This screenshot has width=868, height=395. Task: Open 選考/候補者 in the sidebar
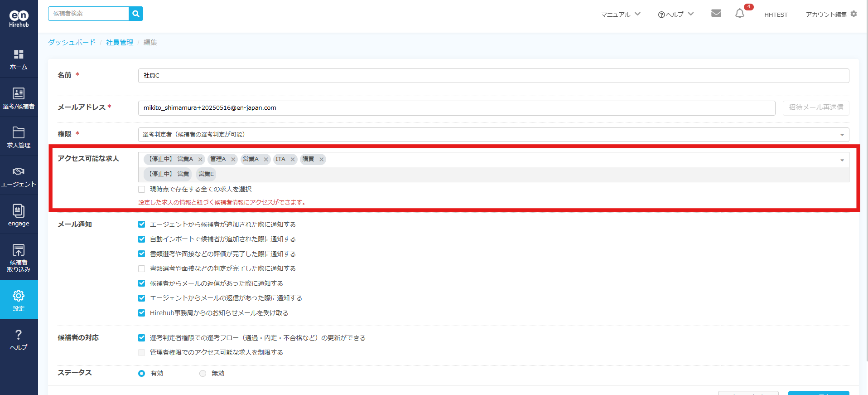pos(19,98)
